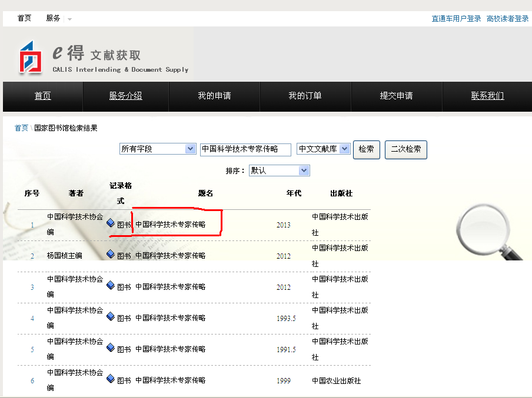Viewport: 532px width, 398px height.
Task: Click the 著者 column header
Action: (76, 193)
